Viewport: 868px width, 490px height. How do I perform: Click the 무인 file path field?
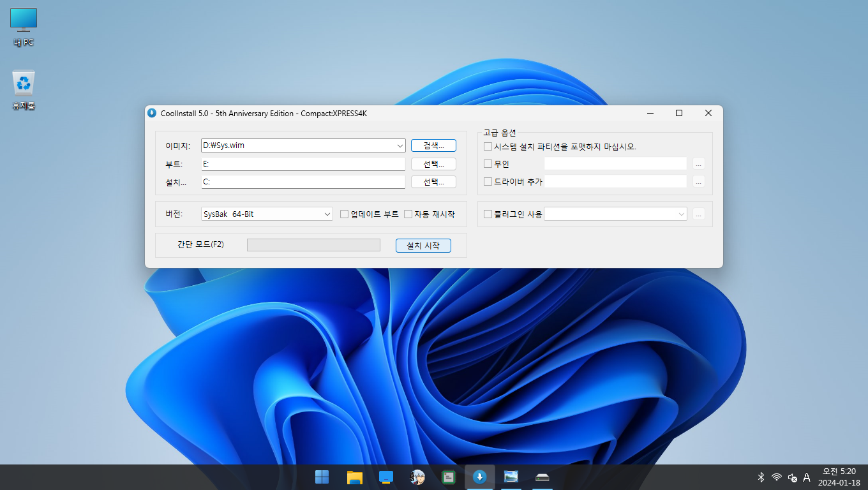(x=615, y=164)
